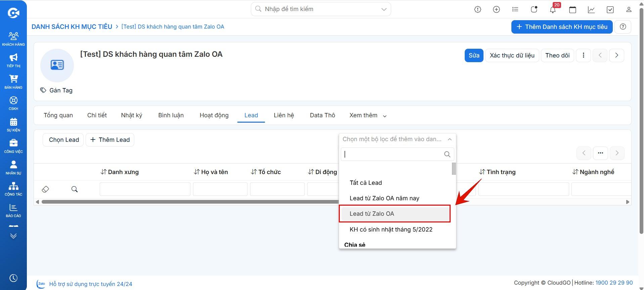Screen dimensions: 644x290
Task: Expand the Xem thêm tab menu
Action: pos(368,115)
